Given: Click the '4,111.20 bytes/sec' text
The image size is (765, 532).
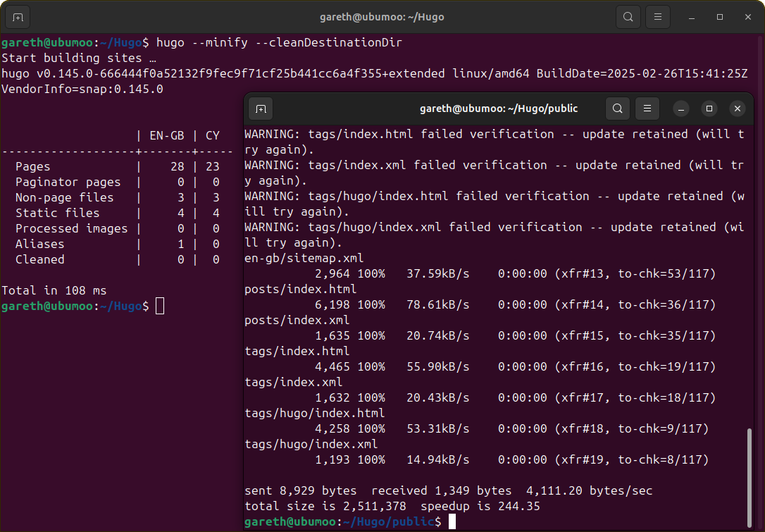Looking at the screenshot, I should (x=590, y=490).
